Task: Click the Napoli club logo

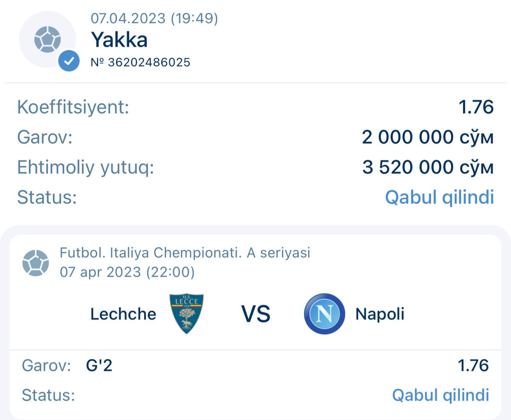Action: 324,314
